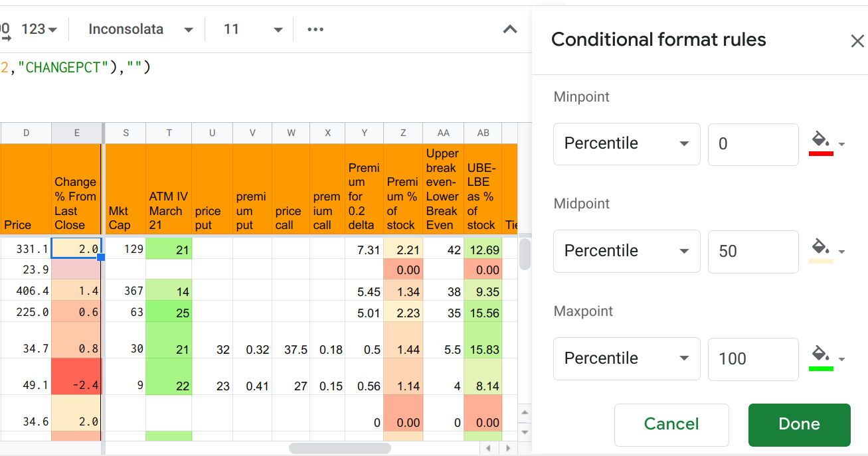Viewport: 868px width, 456px height.
Task: Click the Midpoint value field showing 50
Action: click(x=752, y=252)
